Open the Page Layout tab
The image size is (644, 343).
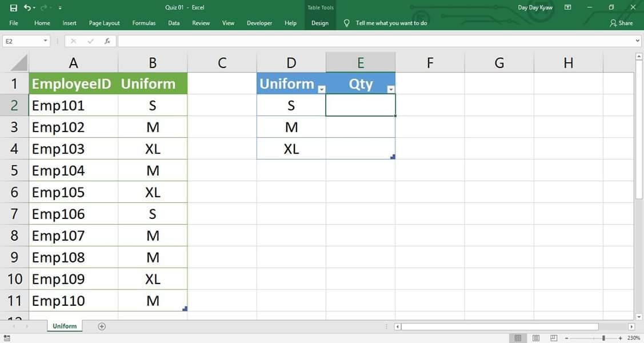[x=105, y=23]
